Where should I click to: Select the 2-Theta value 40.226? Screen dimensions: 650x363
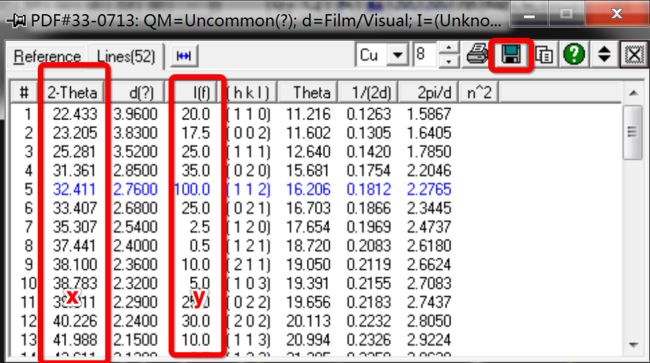point(75,321)
